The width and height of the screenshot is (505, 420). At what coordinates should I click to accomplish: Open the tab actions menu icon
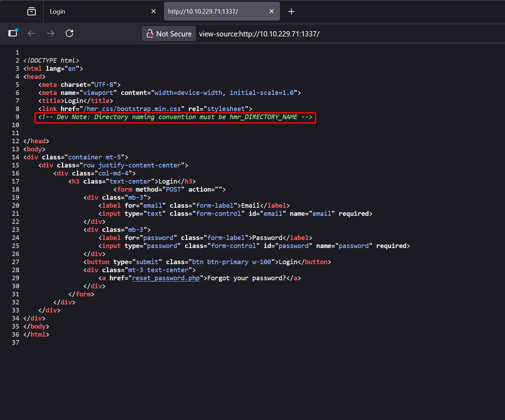(32, 12)
